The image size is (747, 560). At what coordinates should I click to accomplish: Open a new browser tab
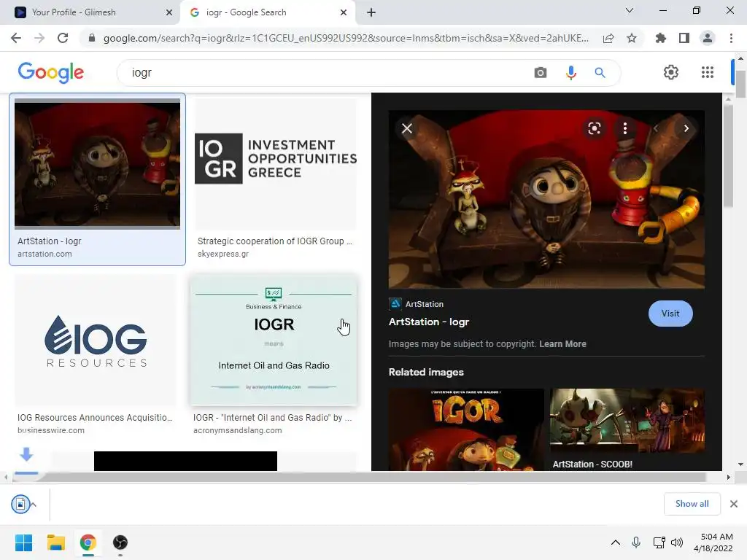point(371,12)
